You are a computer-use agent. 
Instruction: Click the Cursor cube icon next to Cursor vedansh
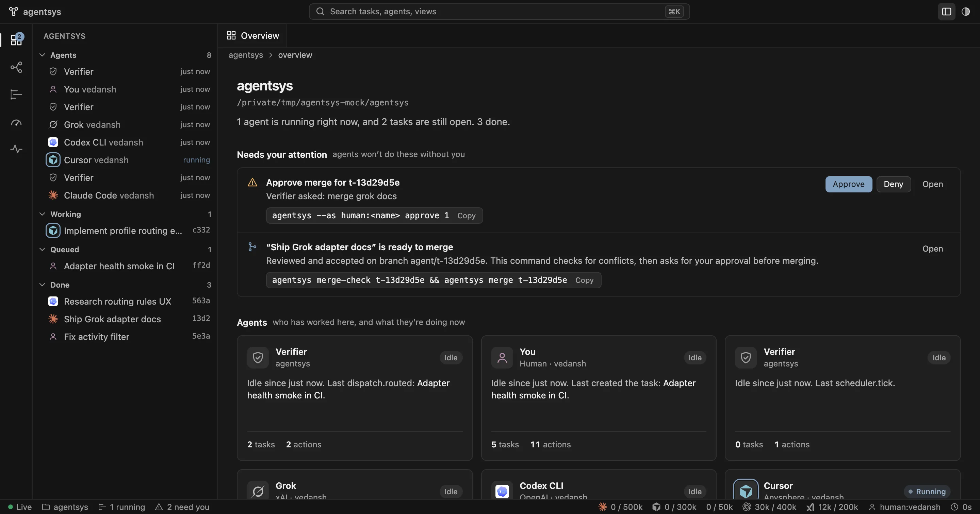tap(53, 160)
